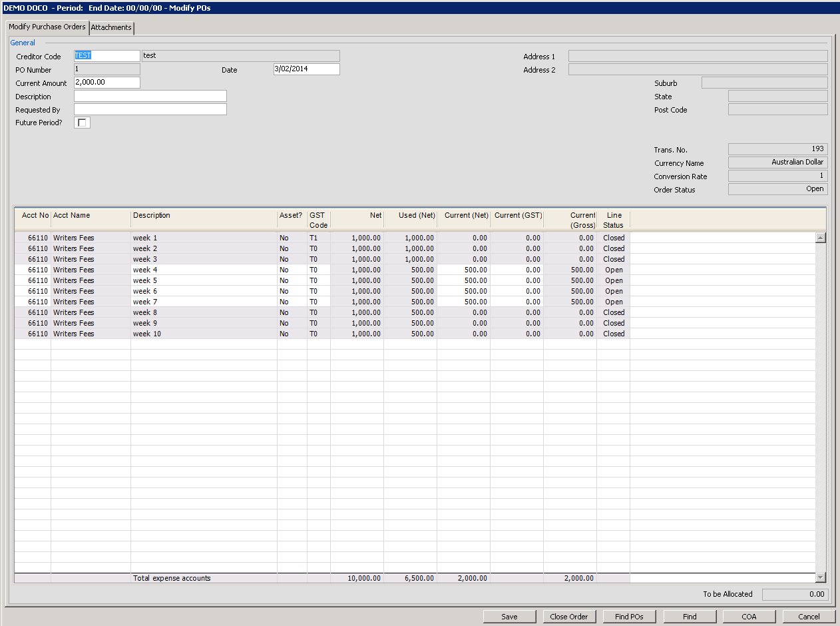Click Used (Net) 1,000.00 in week 2 row

pyautogui.click(x=411, y=248)
